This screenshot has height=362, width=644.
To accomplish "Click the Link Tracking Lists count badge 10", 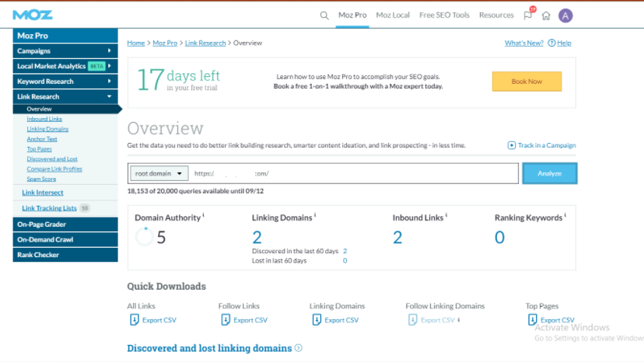I will tap(85, 208).
